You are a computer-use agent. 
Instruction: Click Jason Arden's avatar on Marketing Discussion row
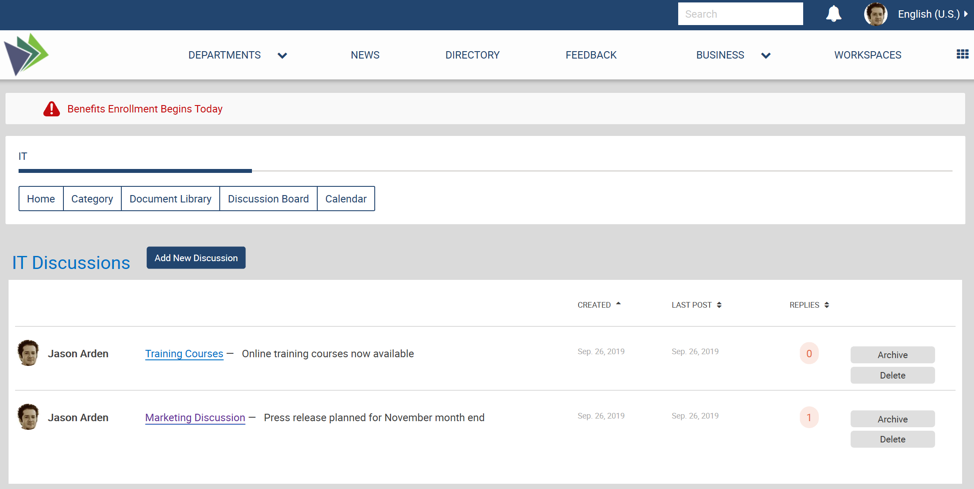[x=29, y=417]
